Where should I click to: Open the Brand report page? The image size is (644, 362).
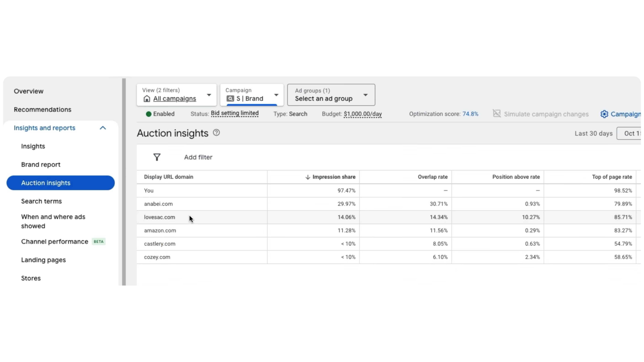point(41,165)
